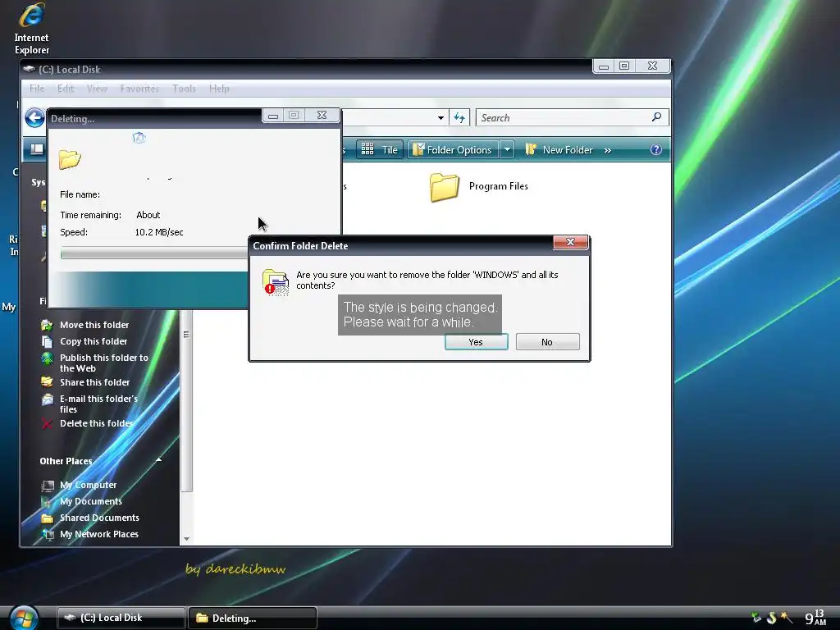Click the 10.2 MB/sec speed value
Viewport: 840px width, 630px height.
pyautogui.click(x=159, y=232)
